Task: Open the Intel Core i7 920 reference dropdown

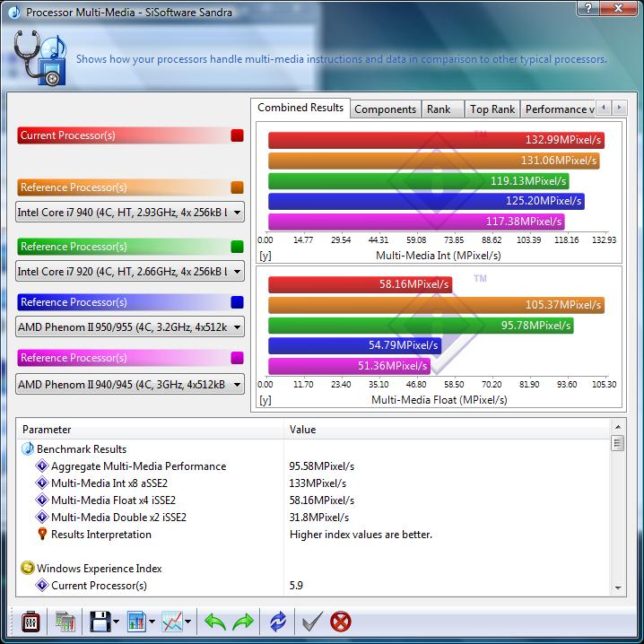Action: click(130, 271)
